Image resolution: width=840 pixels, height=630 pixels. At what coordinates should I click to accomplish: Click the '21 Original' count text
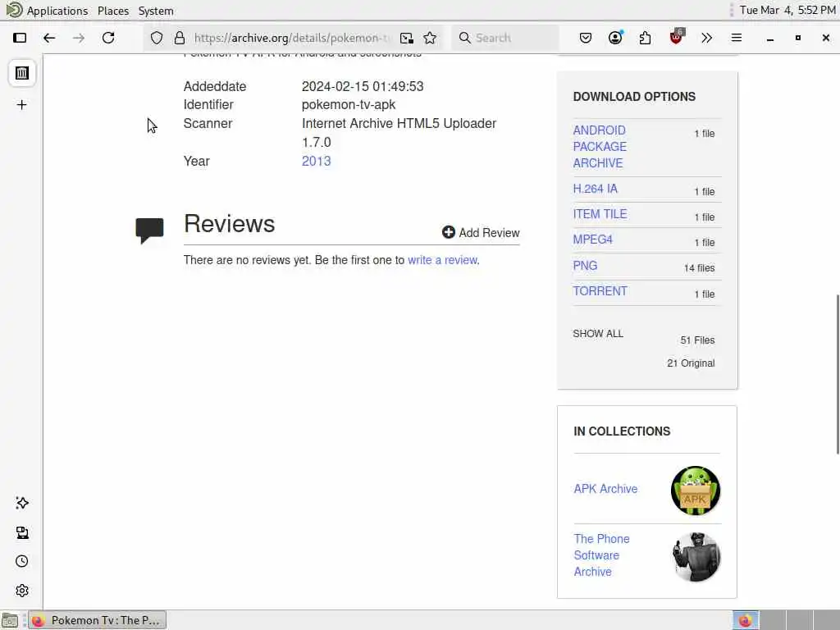click(691, 363)
